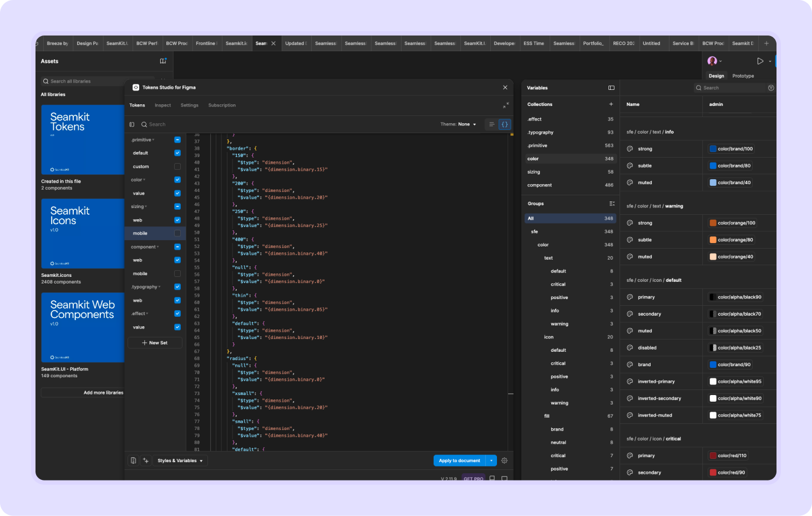Toggle the sidebar icon in Variables panel header
The width and height of the screenshot is (812, 516).
pos(611,88)
